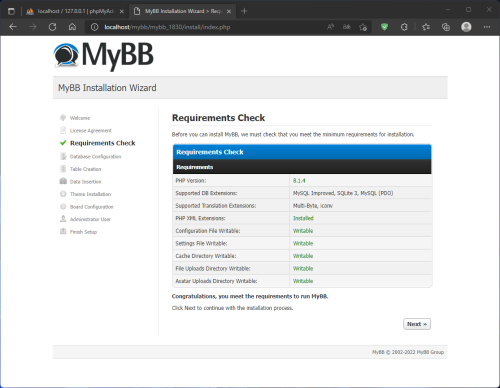The width and height of the screenshot is (500, 388).
Task: Click the Table Creation step icon
Action: [63, 169]
